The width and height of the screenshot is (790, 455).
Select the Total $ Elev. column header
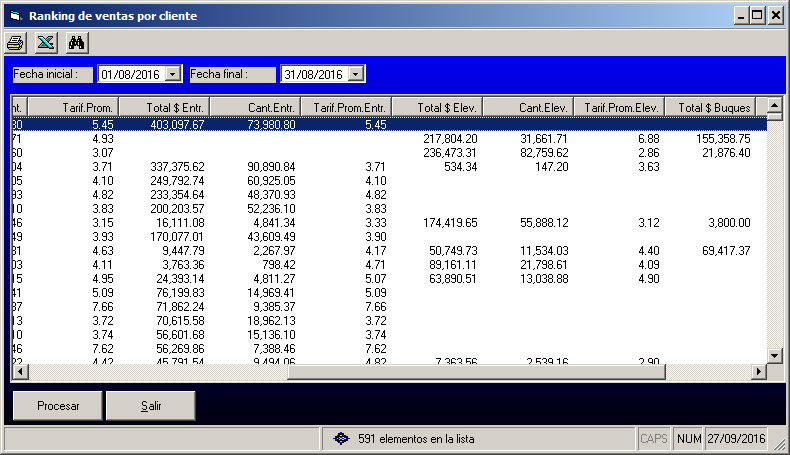[x=436, y=107]
